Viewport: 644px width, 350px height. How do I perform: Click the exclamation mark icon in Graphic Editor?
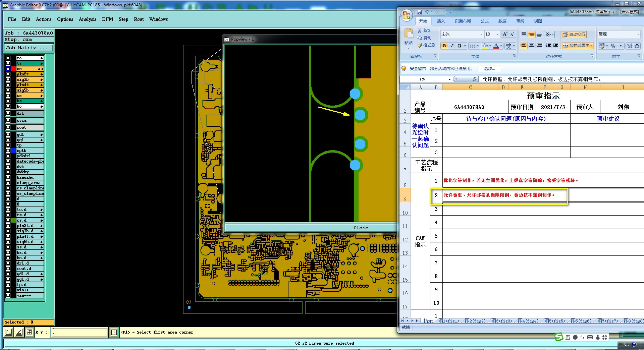pyautogui.click(x=114, y=332)
